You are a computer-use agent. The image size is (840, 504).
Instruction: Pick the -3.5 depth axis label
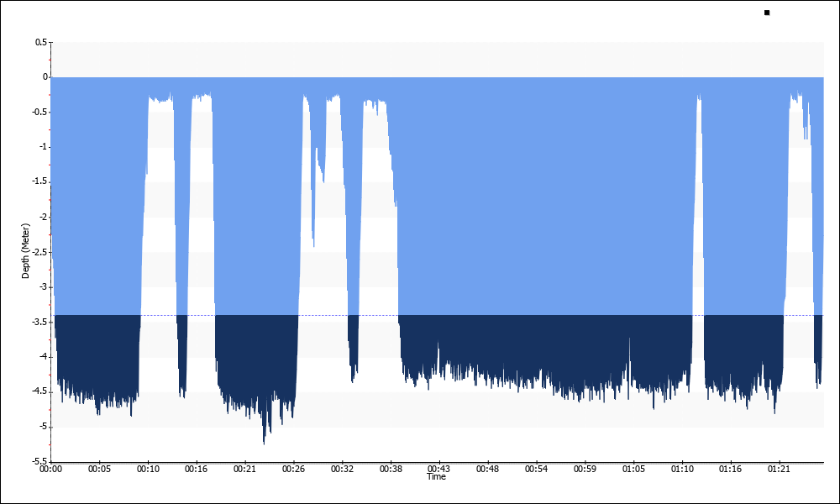[40, 322]
